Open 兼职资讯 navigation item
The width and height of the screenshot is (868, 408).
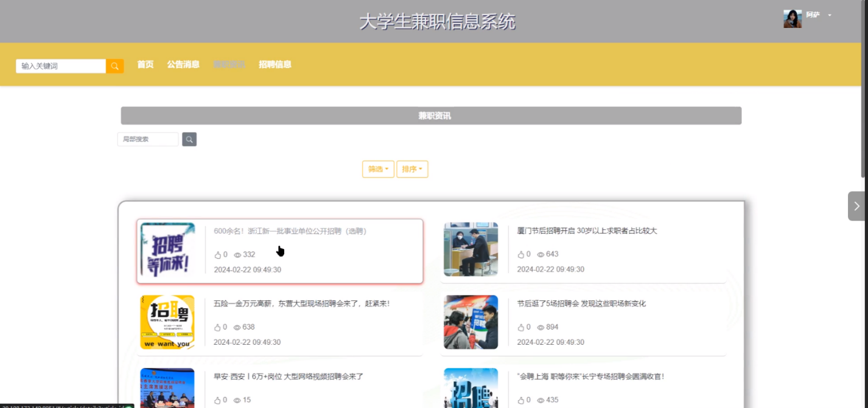tap(229, 64)
